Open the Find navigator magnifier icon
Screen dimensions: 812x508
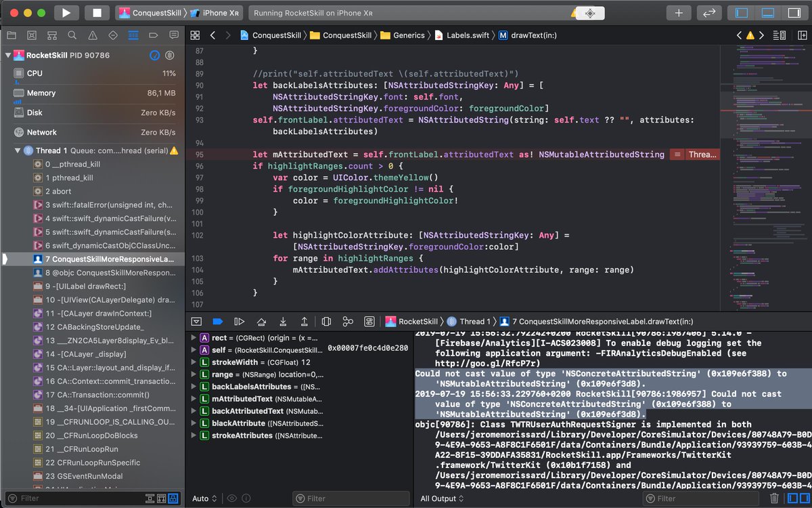pos(72,35)
